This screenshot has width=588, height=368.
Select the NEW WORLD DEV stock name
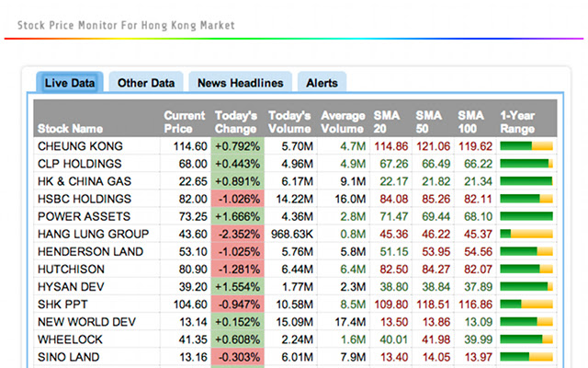pos(86,322)
